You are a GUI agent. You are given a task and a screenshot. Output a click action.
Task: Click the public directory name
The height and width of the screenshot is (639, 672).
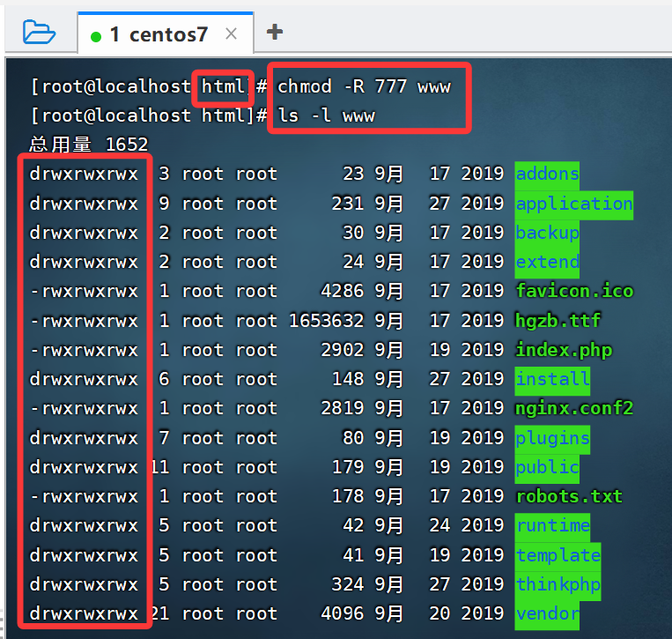point(547,467)
